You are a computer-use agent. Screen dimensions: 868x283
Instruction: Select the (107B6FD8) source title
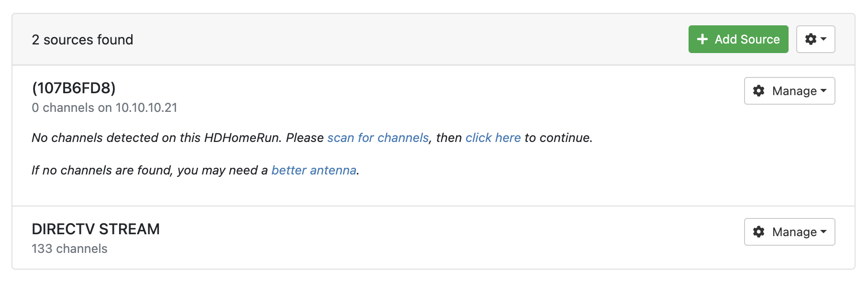pyautogui.click(x=74, y=88)
